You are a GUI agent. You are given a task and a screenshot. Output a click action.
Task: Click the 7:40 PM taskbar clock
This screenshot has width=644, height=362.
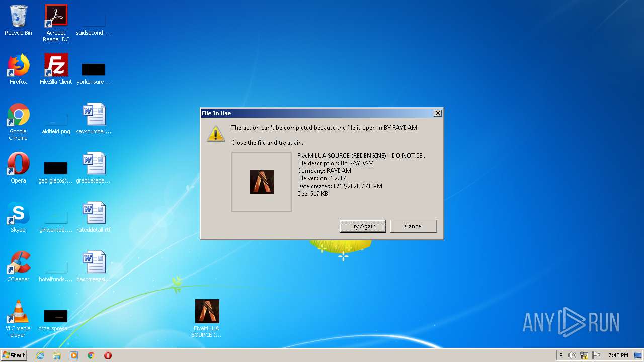(x=618, y=355)
